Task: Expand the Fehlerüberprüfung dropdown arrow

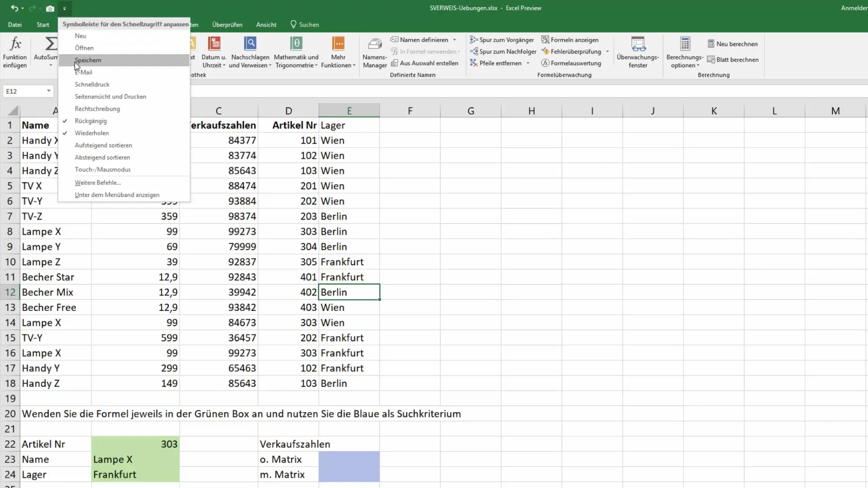Action: click(x=607, y=52)
